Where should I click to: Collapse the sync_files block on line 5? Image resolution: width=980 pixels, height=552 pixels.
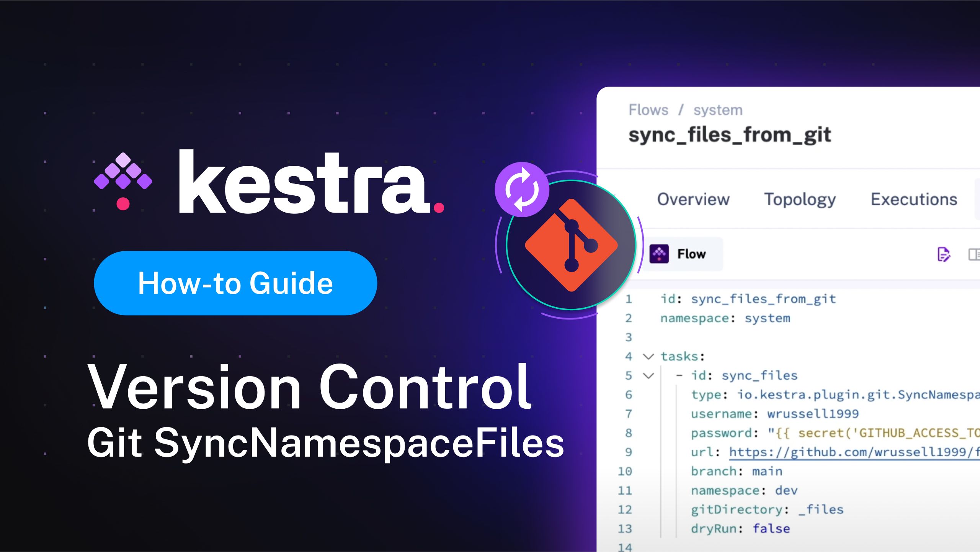coord(648,376)
